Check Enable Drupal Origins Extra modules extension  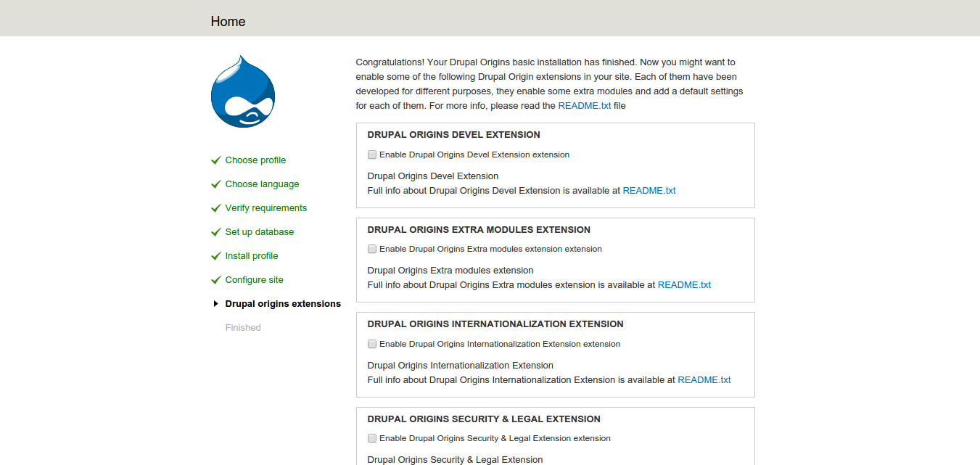tap(372, 249)
